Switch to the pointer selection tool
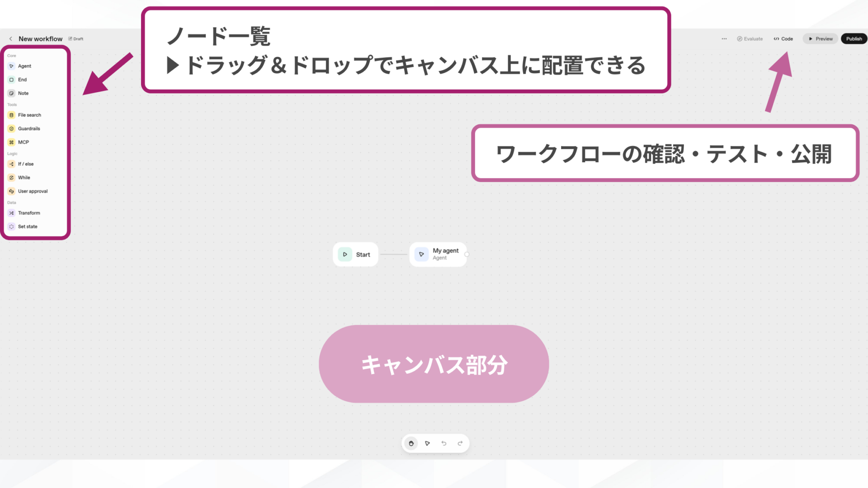The width and height of the screenshot is (868, 488). (427, 443)
